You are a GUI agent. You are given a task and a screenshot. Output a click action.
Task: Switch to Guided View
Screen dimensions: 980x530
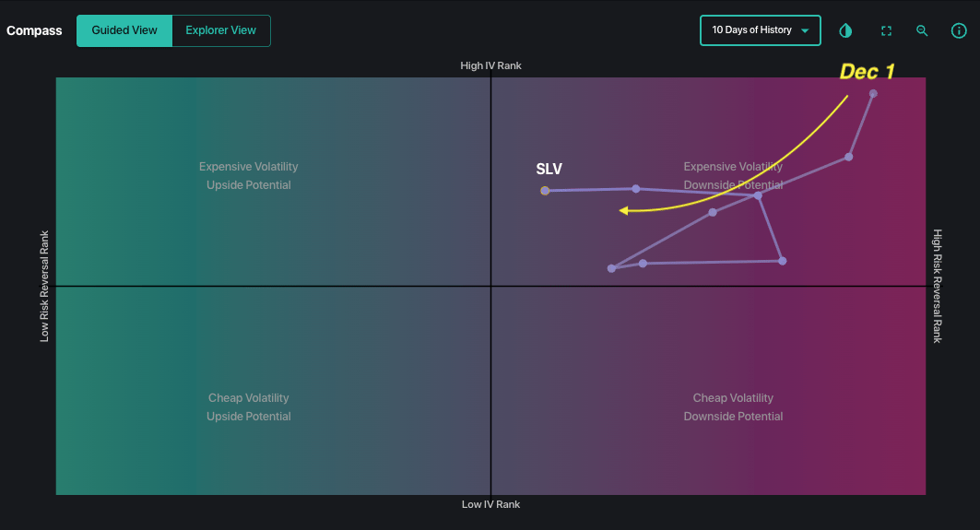click(124, 30)
